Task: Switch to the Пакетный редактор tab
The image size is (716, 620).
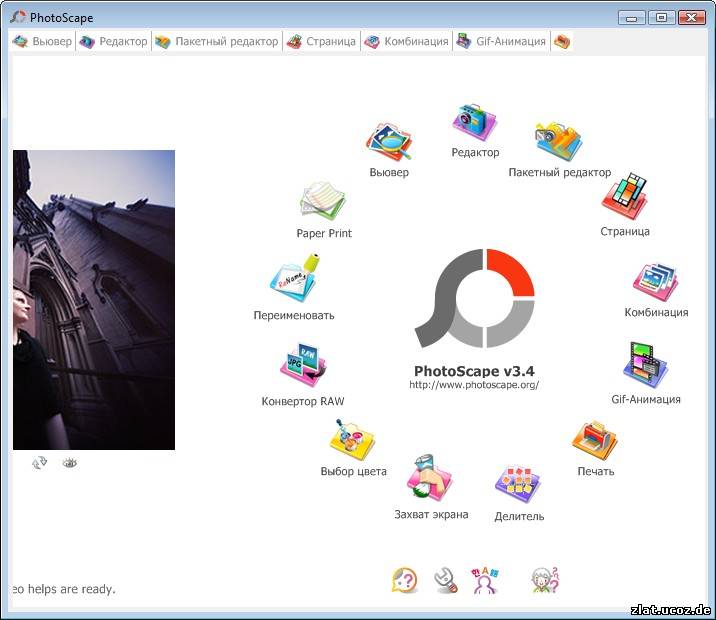Action: [216, 42]
